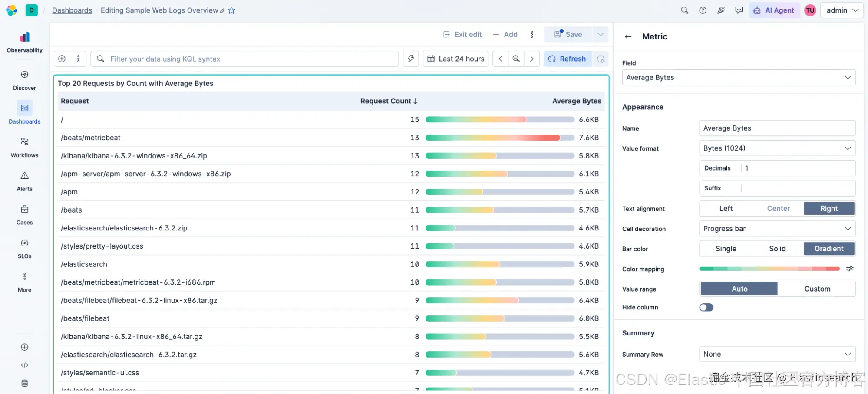Image resolution: width=868 pixels, height=394 pixels.
Task: Expand the Field Average Bytes dropdown
Action: pos(739,78)
